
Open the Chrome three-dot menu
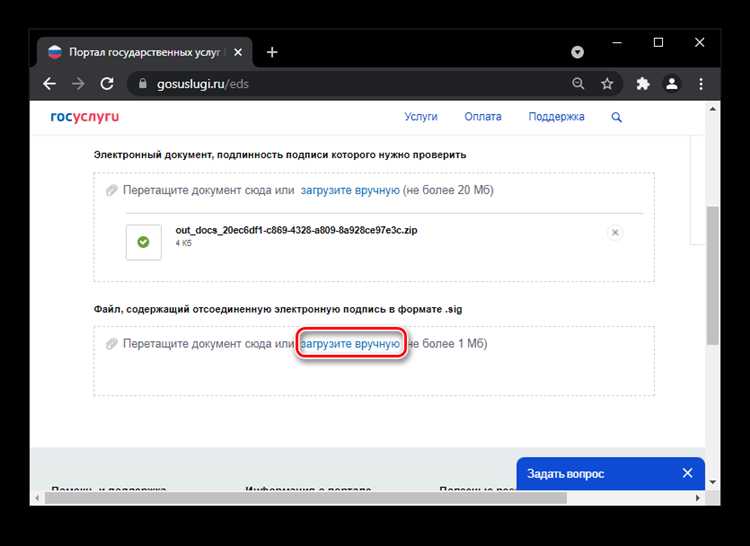[701, 84]
